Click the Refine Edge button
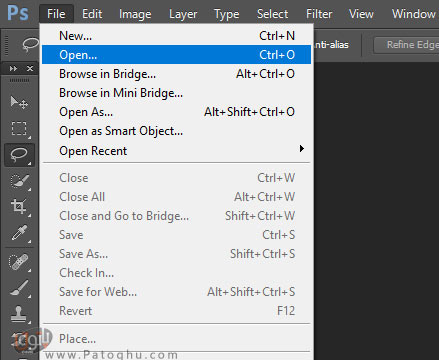Image resolution: width=439 pixels, height=360 pixels. [407, 45]
